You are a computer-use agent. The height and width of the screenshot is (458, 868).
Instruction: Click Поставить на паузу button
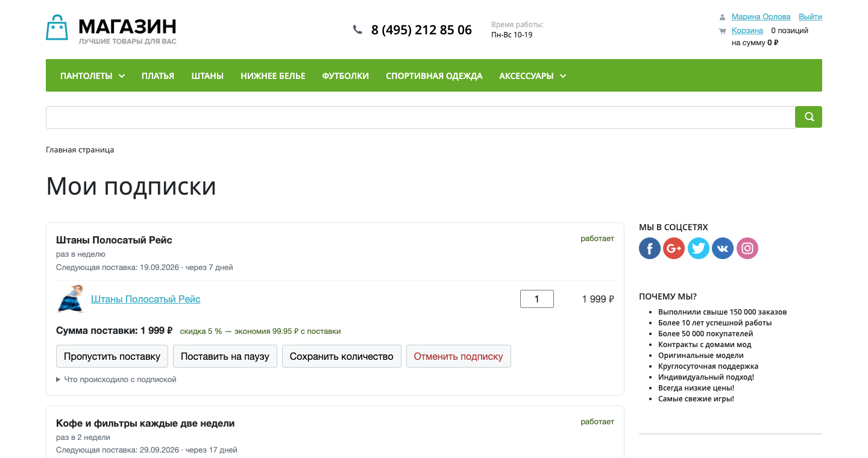pos(225,356)
